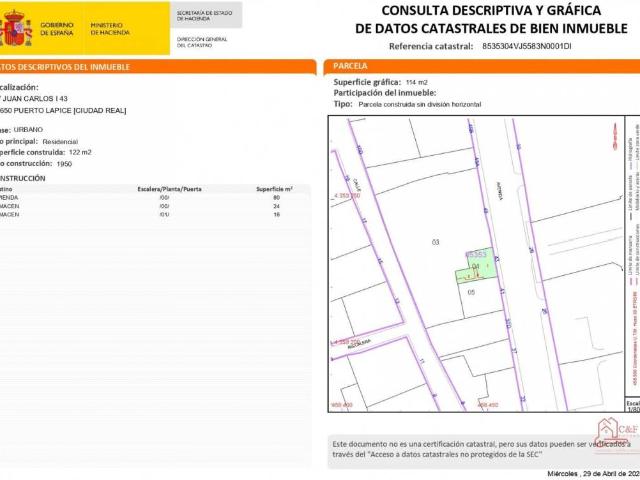This screenshot has width=640, height=480.
Task: Click the '468.450' coordinate label at map bottom
Action: (x=488, y=405)
